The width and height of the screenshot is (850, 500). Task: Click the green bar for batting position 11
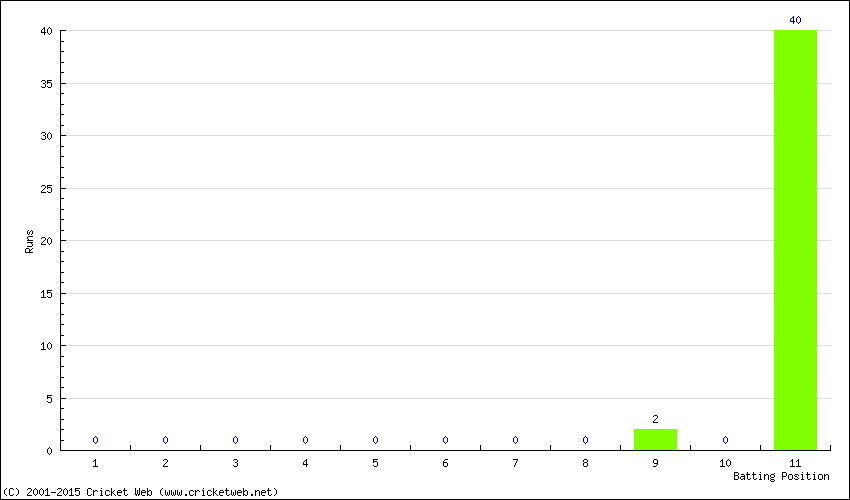tap(795, 240)
